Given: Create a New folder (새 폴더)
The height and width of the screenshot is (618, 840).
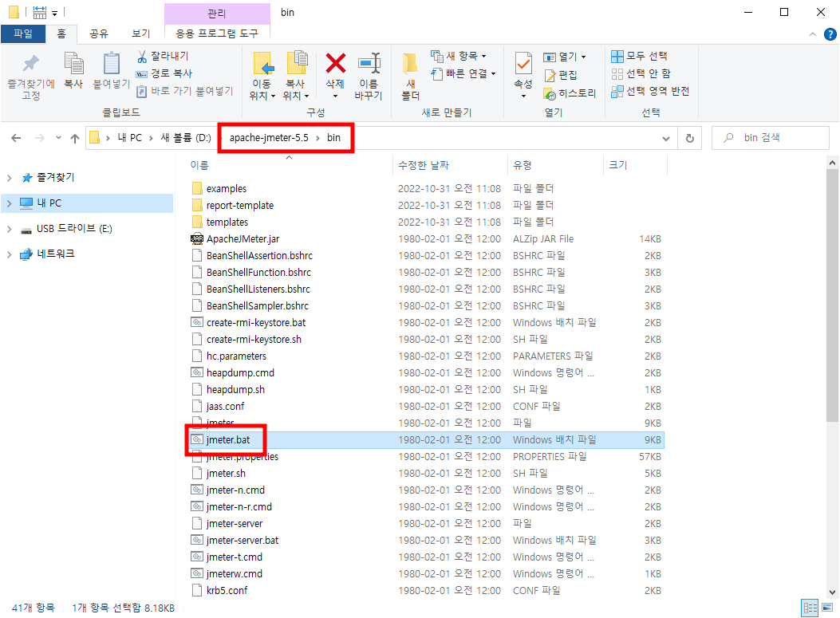Looking at the screenshot, I should [411, 76].
